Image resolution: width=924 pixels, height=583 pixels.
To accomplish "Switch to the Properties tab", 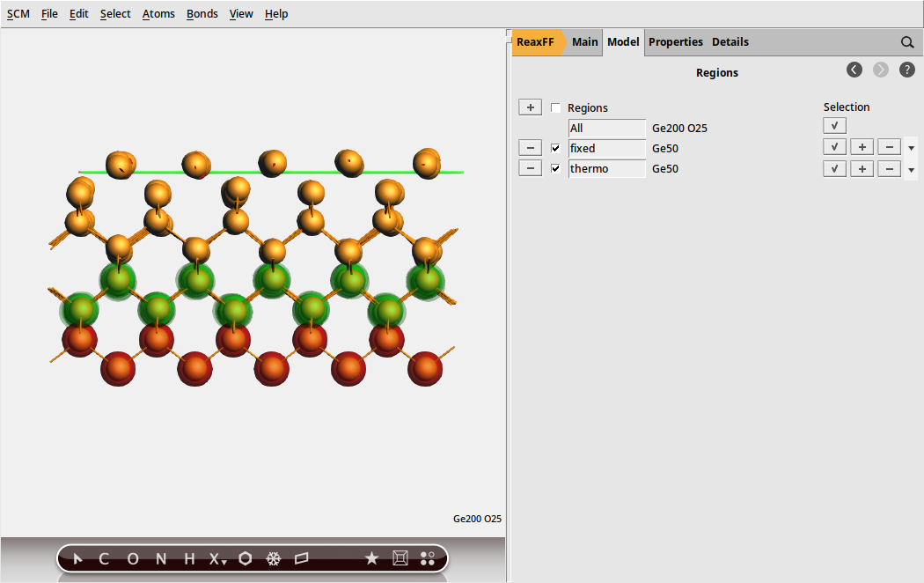I will pyautogui.click(x=675, y=42).
